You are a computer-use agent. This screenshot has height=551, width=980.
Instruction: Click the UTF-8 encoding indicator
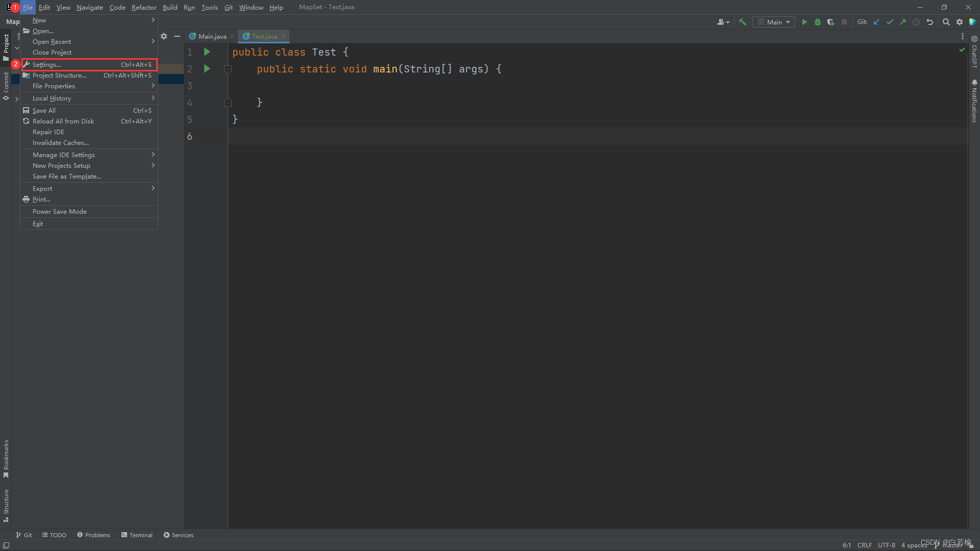coord(887,545)
